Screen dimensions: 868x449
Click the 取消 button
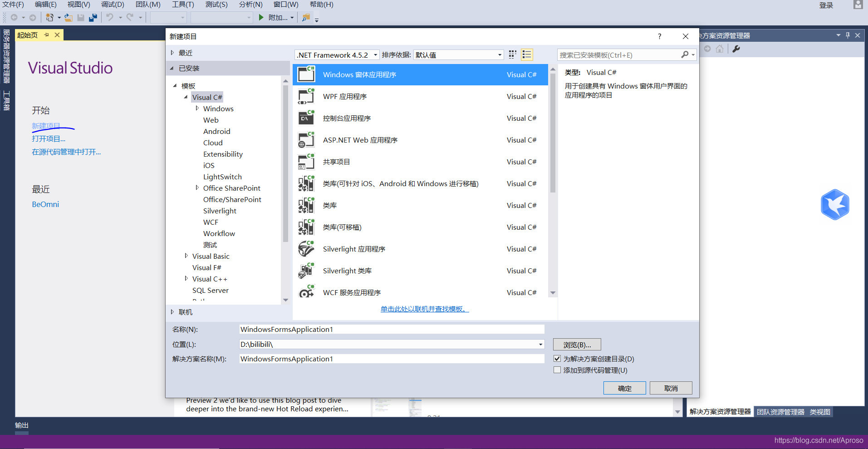pyautogui.click(x=671, y=388)
